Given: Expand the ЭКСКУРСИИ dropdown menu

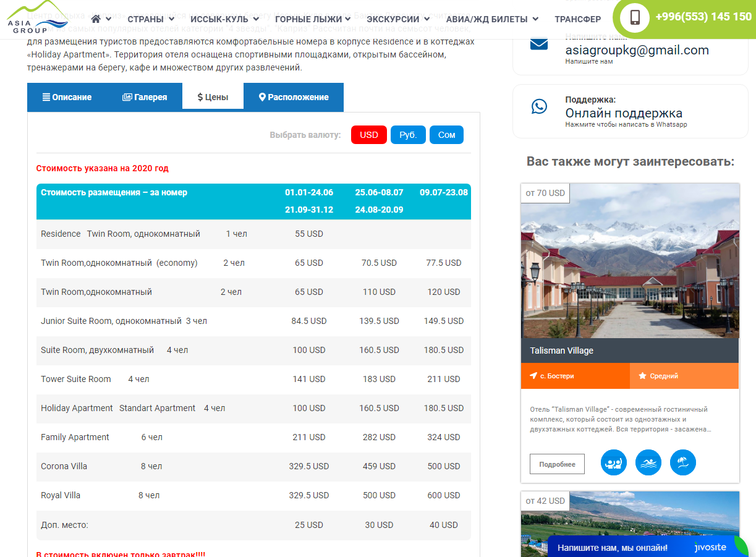Looking at the screenshot, I should pos(398,19).
